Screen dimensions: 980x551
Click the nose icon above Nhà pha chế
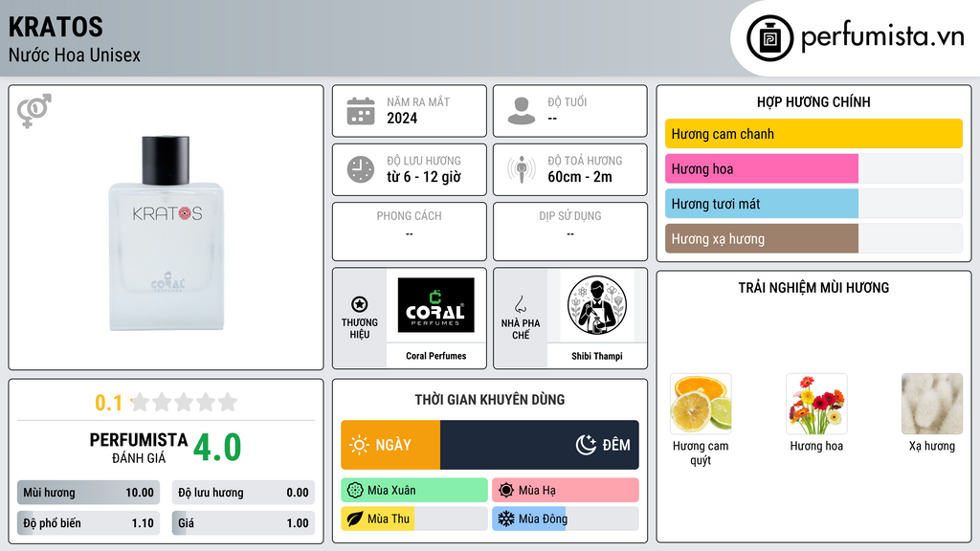pyautogui.click(x=520, y=305)
